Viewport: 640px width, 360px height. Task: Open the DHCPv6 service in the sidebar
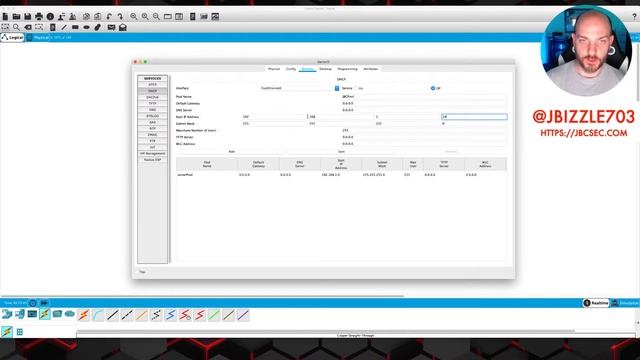click(x=152, y=97)
